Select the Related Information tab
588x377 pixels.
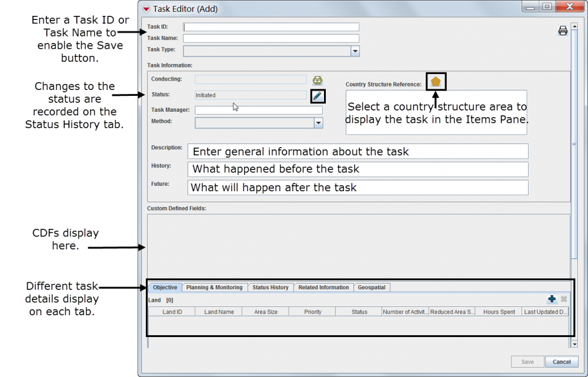tap(323, 288)
